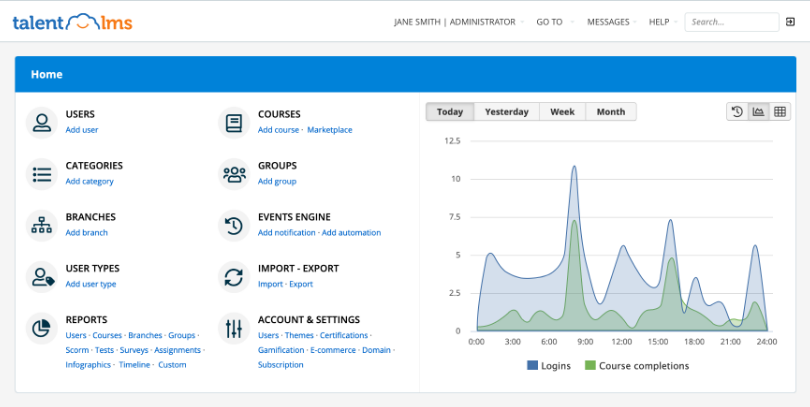Click the Users person icon
This screenshot has width=810, height=407.
tap(41, 123)
